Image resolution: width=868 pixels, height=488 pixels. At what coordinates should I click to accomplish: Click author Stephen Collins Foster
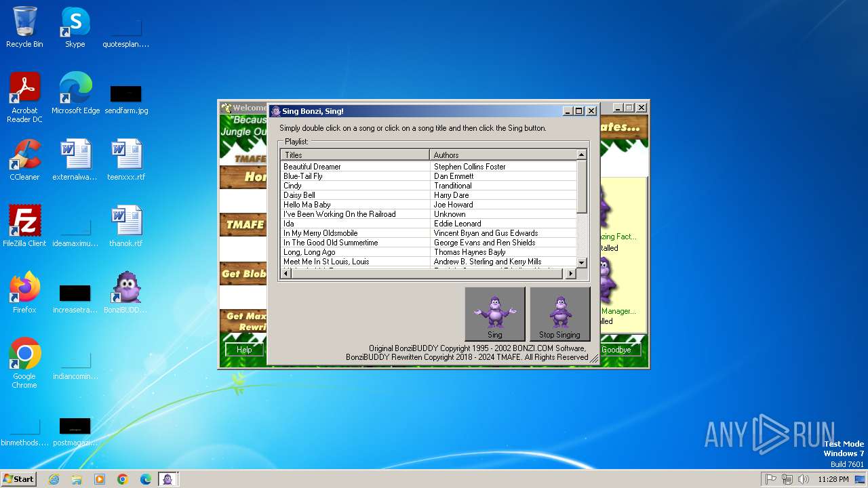469,167
